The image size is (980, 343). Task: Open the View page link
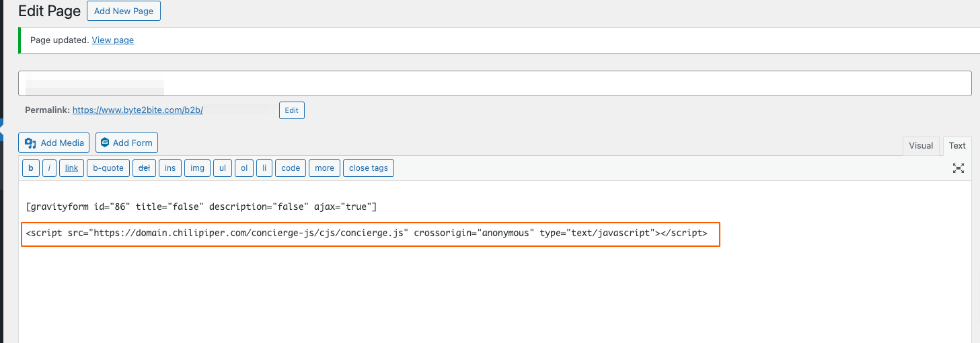(112, 40)
